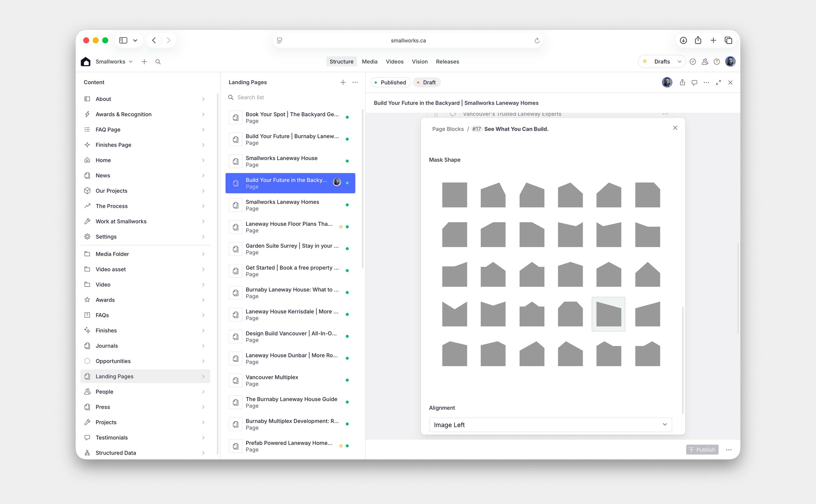This screenshot has width=816, height=504.
Task: Click Safari downloads icon
Action: click(683, 40)
